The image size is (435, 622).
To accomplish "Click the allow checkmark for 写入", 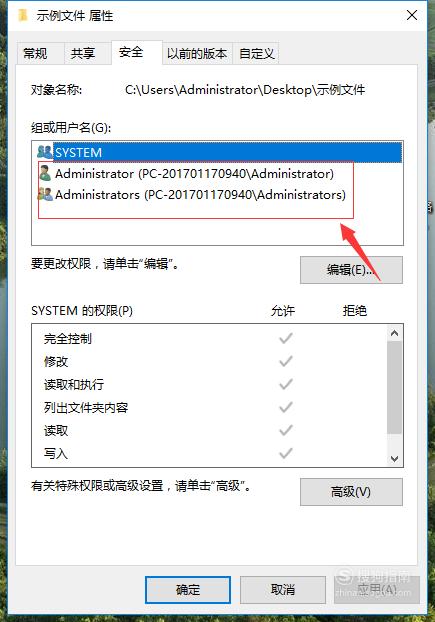I will [x=286, y=453].
